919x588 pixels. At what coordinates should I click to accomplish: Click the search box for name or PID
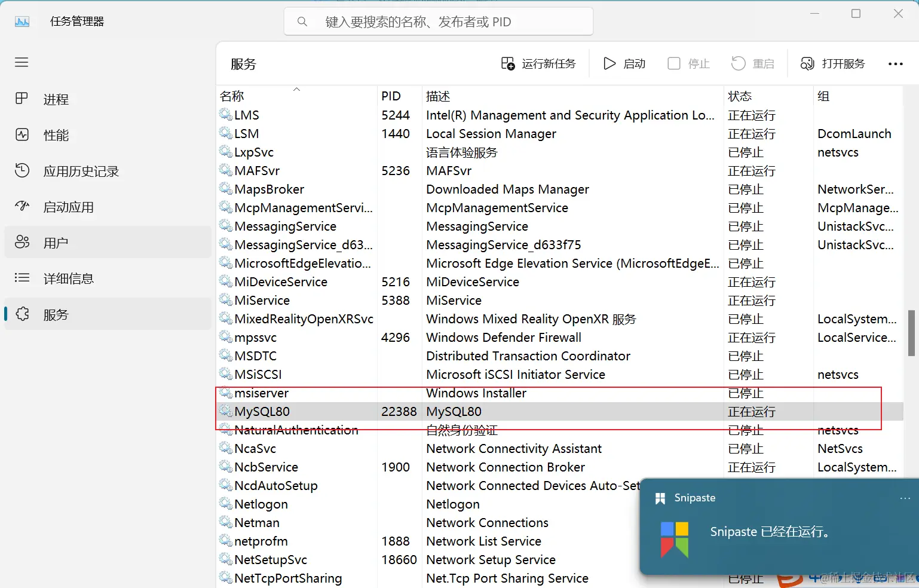tap(439, 22)
